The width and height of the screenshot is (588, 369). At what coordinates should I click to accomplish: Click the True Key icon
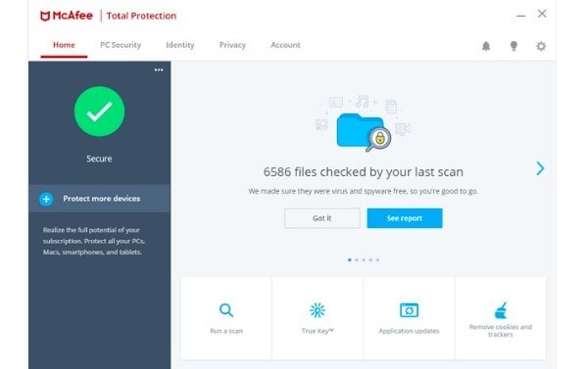pos(318,310)
